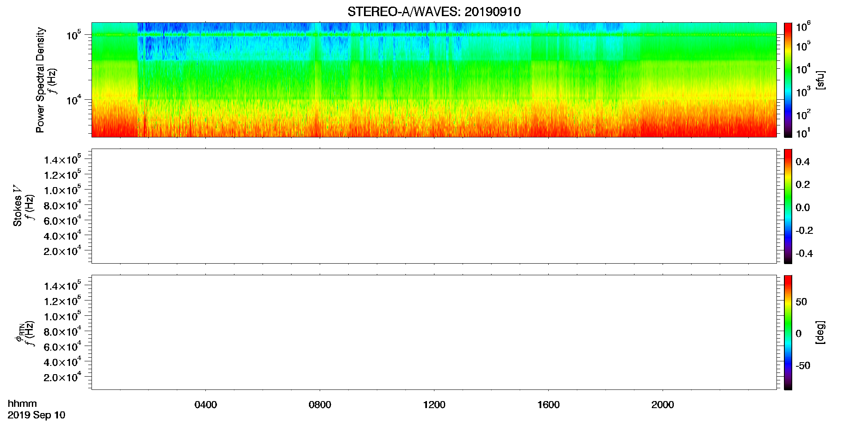The image size is (868, 447).
Task: Click the -0.4 label on Stokes colorbar
Action: [x=804, y=254]
